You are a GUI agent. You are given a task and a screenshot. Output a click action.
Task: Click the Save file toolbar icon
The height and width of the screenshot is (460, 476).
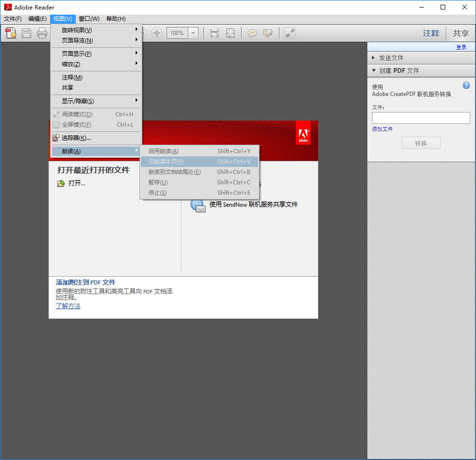tap(26, 33)
